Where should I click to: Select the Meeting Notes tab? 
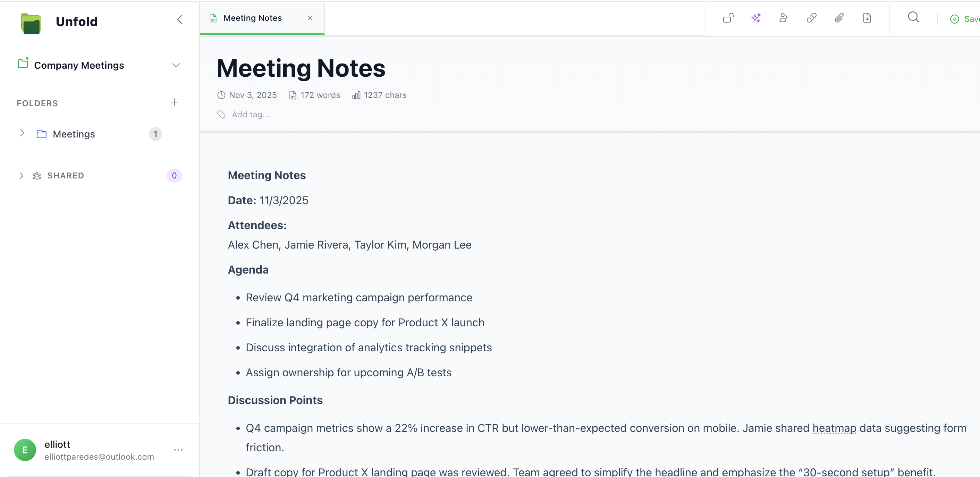[253, 17]
